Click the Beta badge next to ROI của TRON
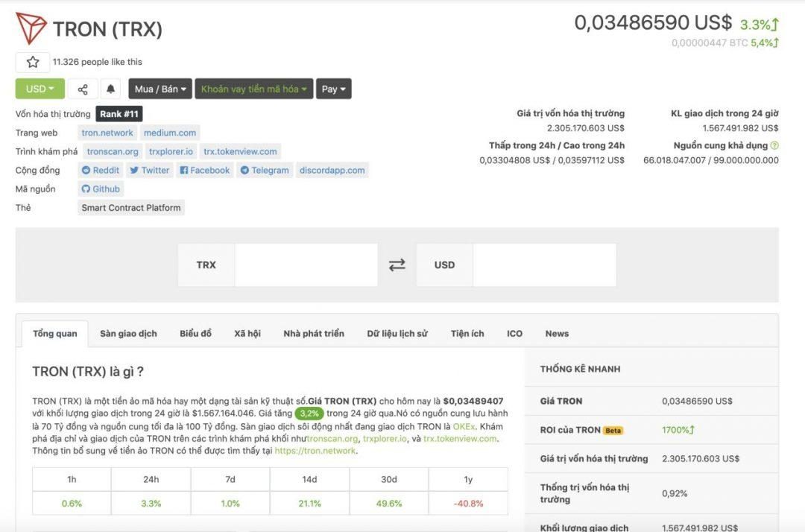805x532 pixels. point(613,431)
